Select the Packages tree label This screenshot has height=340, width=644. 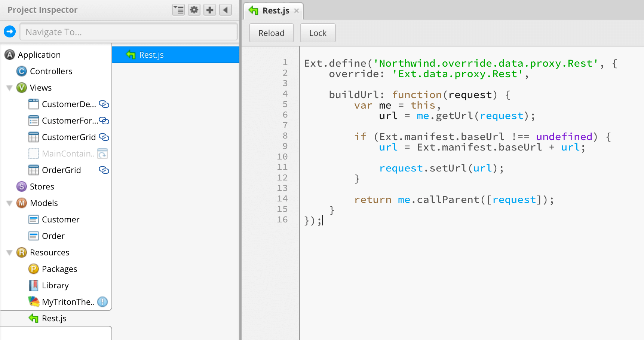59,269
